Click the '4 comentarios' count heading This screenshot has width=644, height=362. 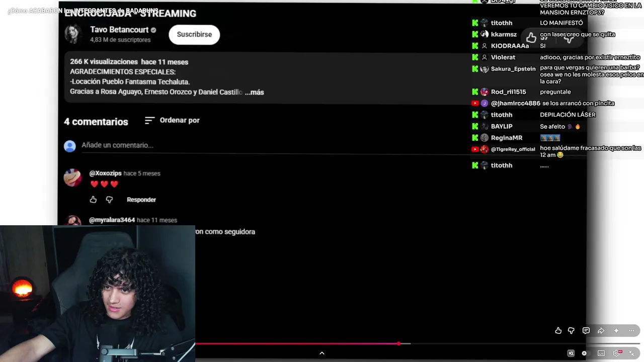[96, 122]
